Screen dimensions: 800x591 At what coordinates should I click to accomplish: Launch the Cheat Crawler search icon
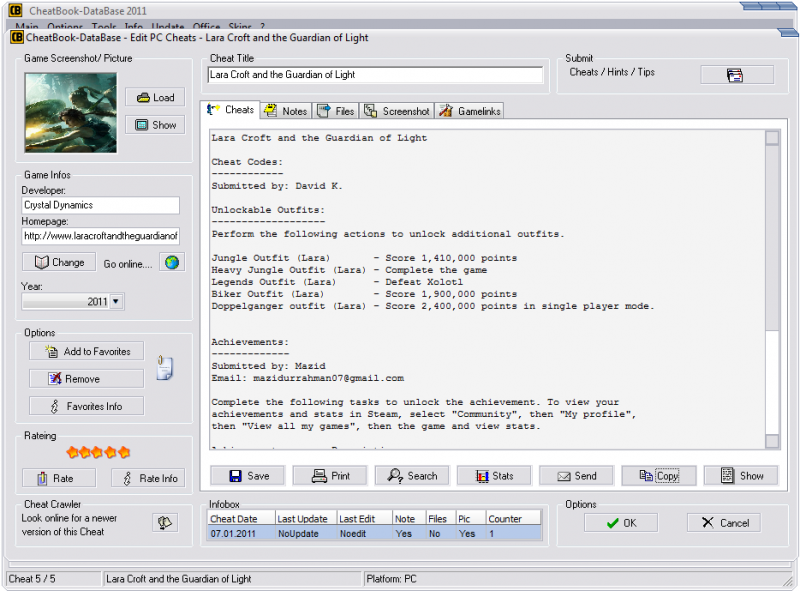165,523
